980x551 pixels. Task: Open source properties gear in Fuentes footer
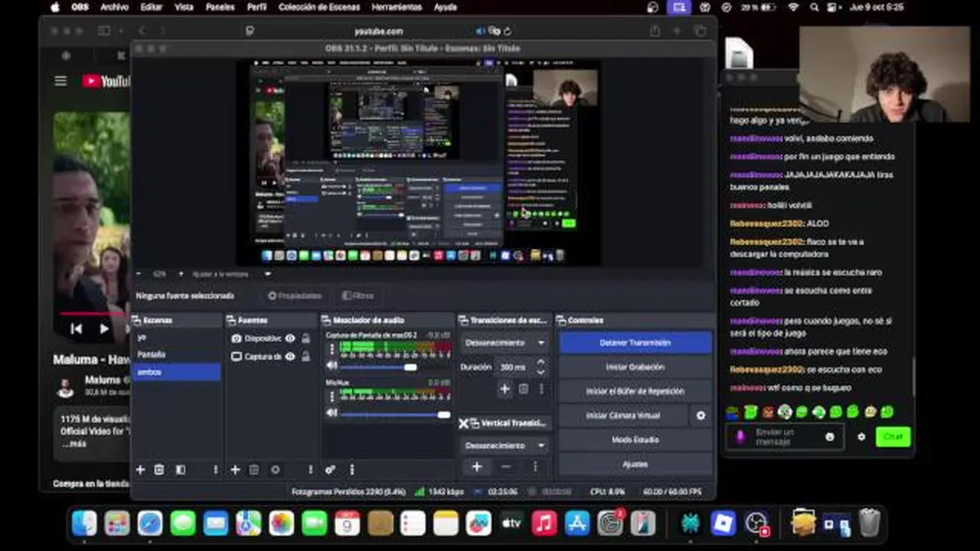275,470
